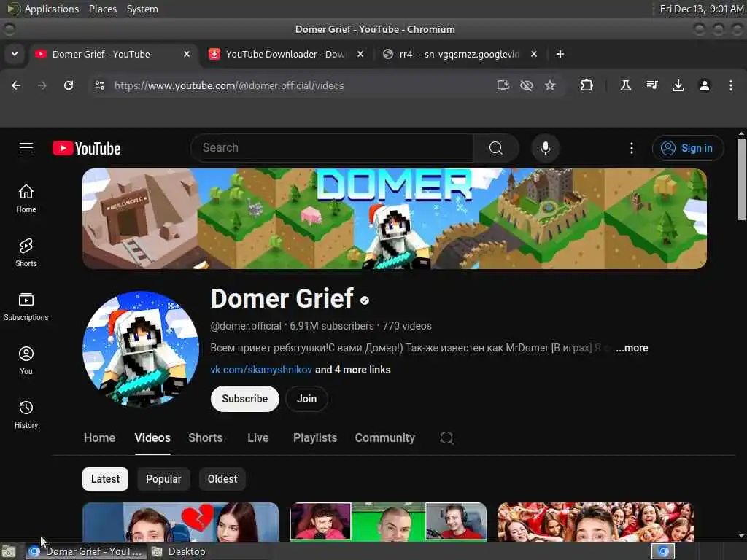The width and height of the screenshot is (747, 560).
Task: Open the red crowd video thumbnail
Action: click(x=596, y=522)
